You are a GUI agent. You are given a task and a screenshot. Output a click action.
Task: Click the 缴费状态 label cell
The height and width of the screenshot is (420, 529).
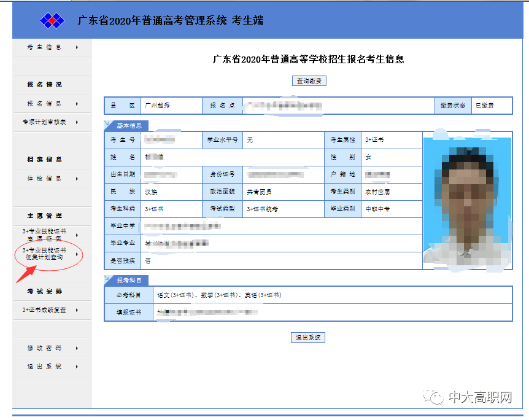(x=453, y=106)
